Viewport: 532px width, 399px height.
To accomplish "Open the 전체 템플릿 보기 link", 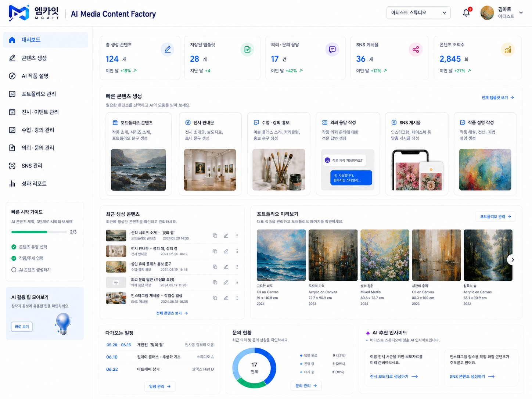I will 498,98.
